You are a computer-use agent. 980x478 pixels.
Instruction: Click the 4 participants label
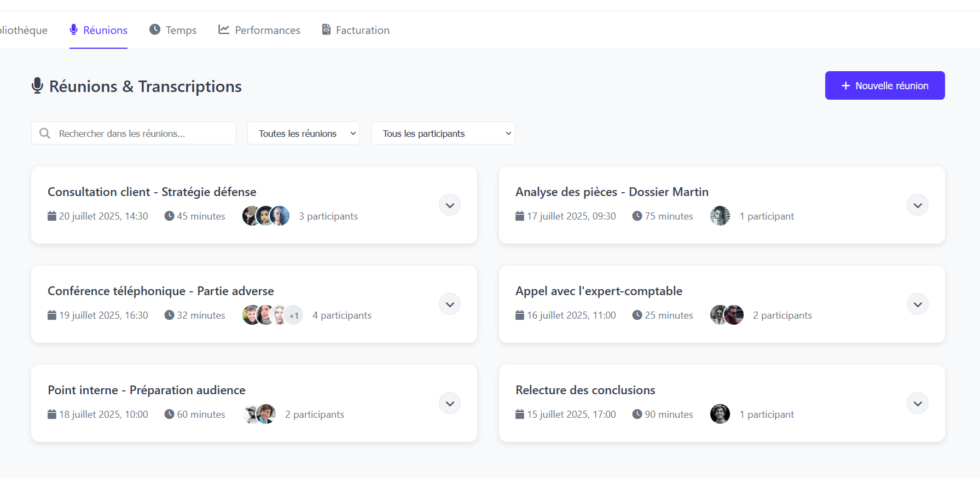(x=341, y=315)
